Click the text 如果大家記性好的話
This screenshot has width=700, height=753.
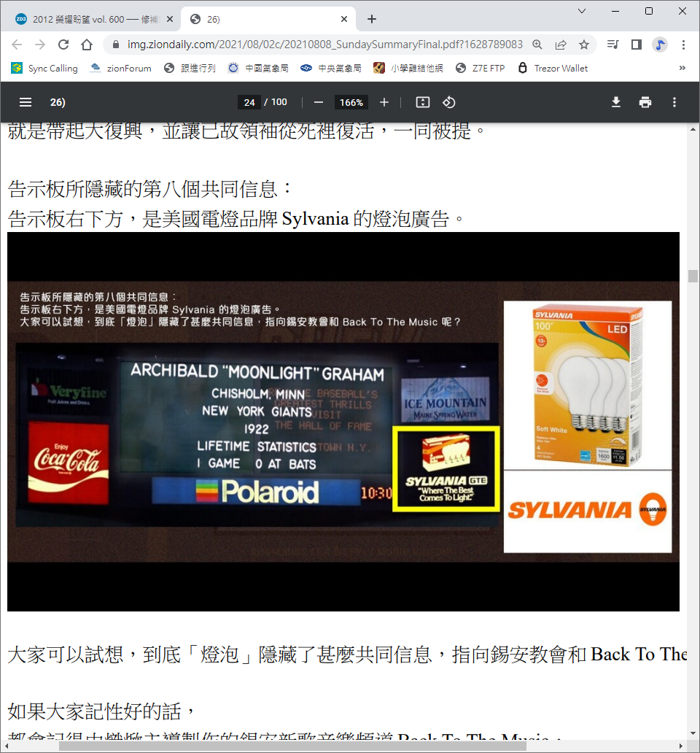click(x=101, y=711)
